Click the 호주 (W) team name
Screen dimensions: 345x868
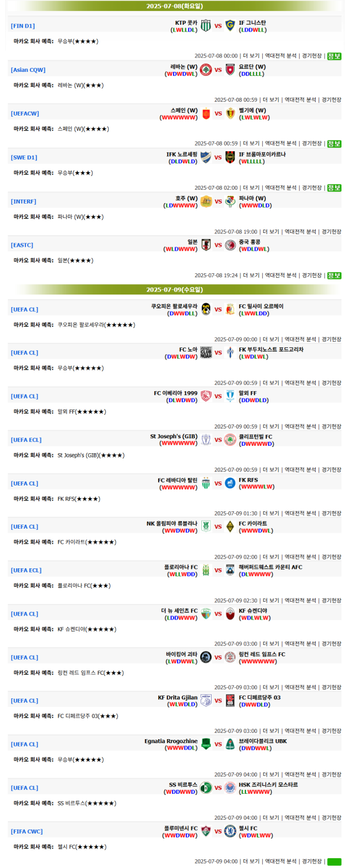[186, 198]
